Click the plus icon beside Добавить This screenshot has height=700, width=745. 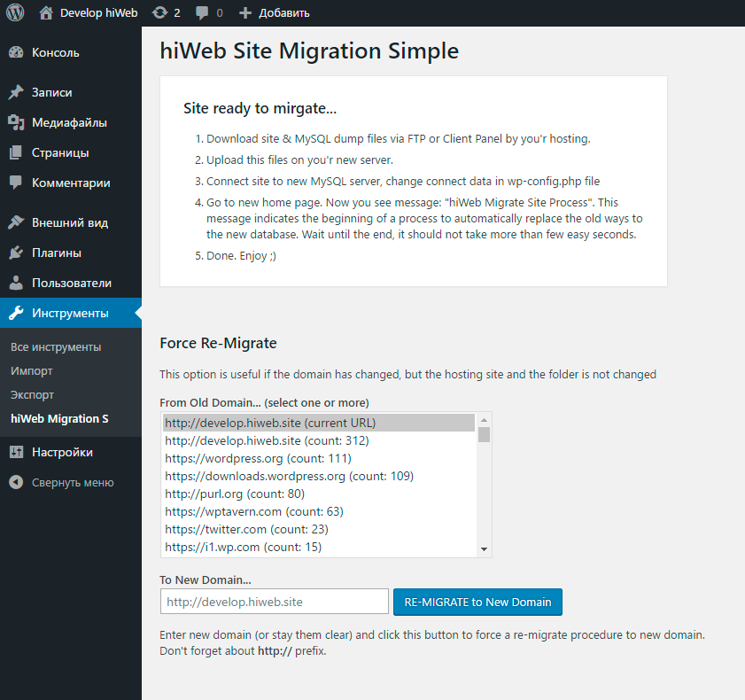pyautogui.click(x=246, y=12)
